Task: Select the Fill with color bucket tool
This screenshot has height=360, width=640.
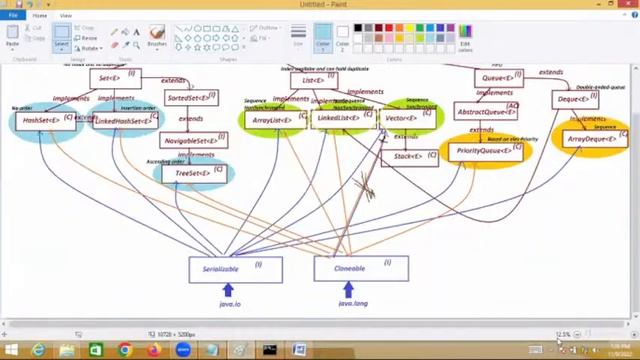Action: 126,32
